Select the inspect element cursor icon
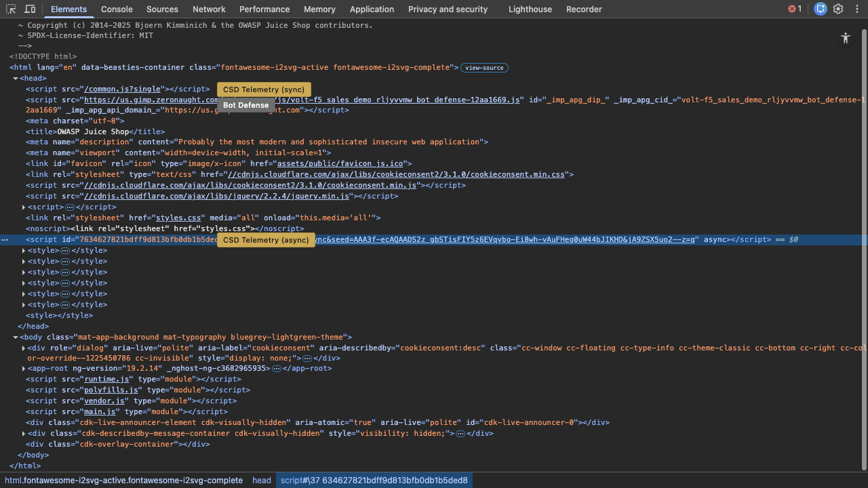Viewport: 868px width, 488px height. [10, 9]
